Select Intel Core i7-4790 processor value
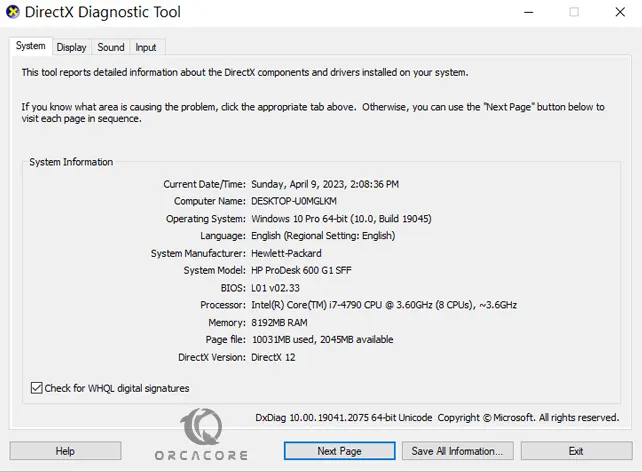The height and width of the screenshot is (472, 642). 384,305
